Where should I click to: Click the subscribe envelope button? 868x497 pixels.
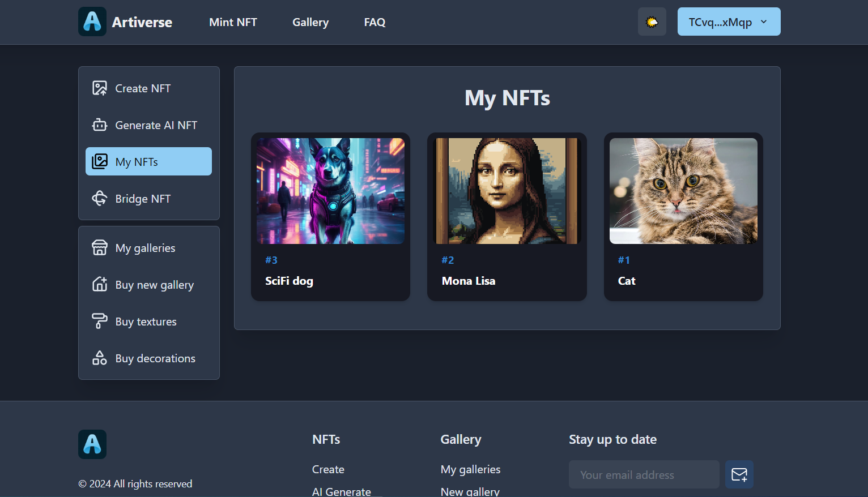pos(739,474)
